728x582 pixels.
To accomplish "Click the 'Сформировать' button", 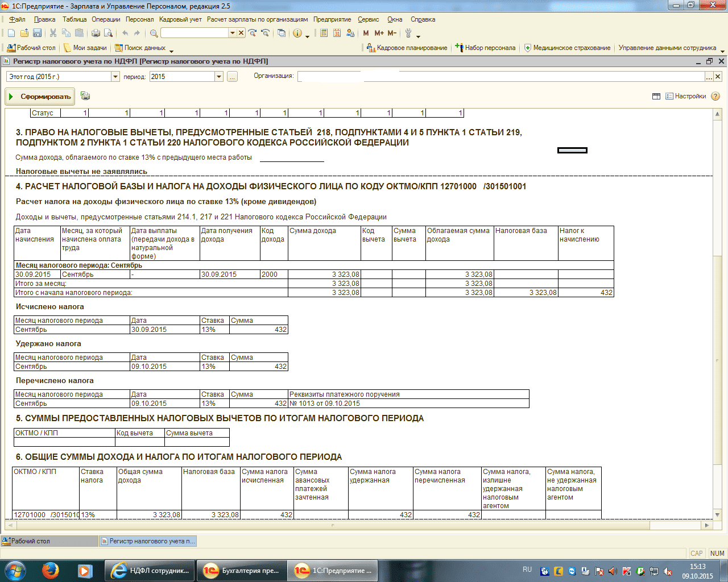I will pyautogui.click(x=40, y=97).
